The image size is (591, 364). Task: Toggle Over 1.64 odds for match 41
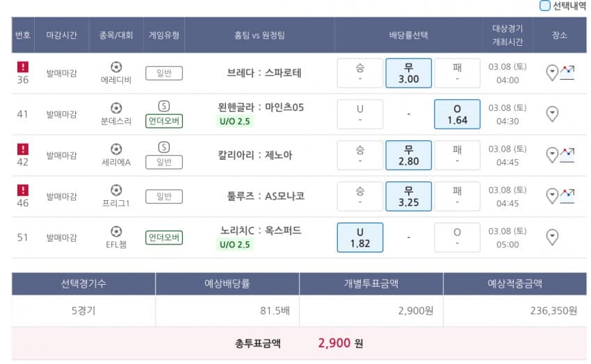(x=458, y=114)
